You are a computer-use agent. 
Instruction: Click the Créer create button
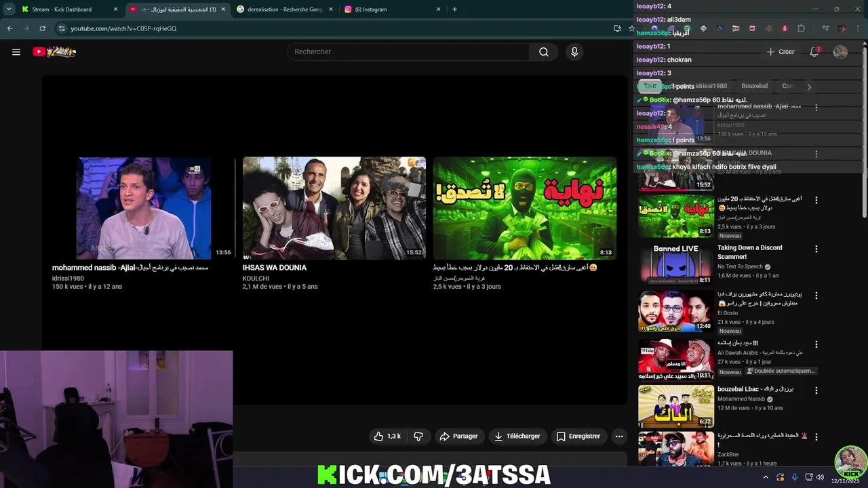pyautogui.click(x=780, y=52)
